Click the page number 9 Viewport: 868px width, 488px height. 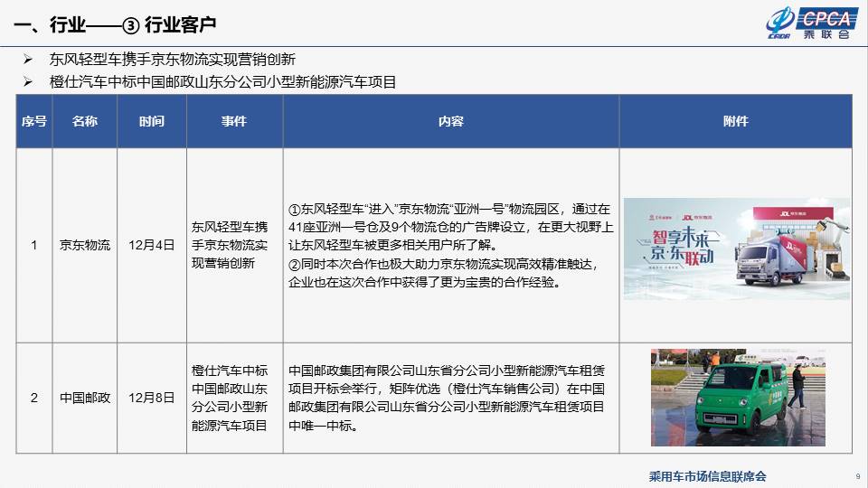pos(858,476)
